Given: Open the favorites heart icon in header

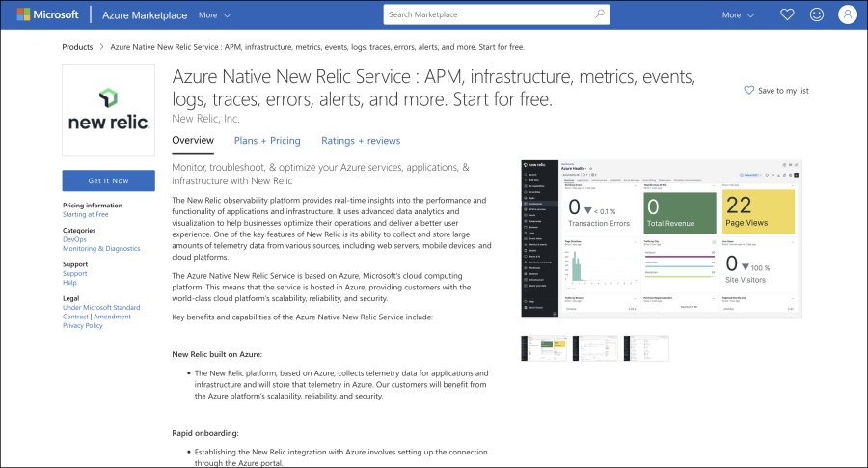Looking at the screenshot, I should [x=787, y=14].
